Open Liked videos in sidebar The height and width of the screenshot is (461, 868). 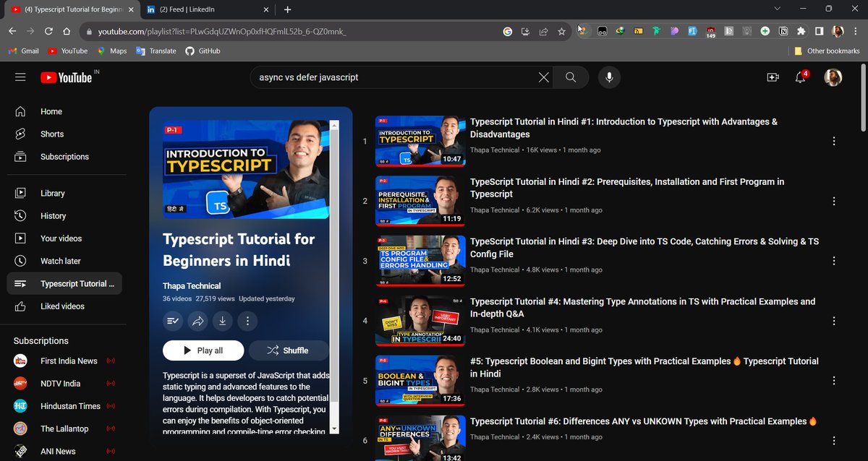click(x=64, y=306)
